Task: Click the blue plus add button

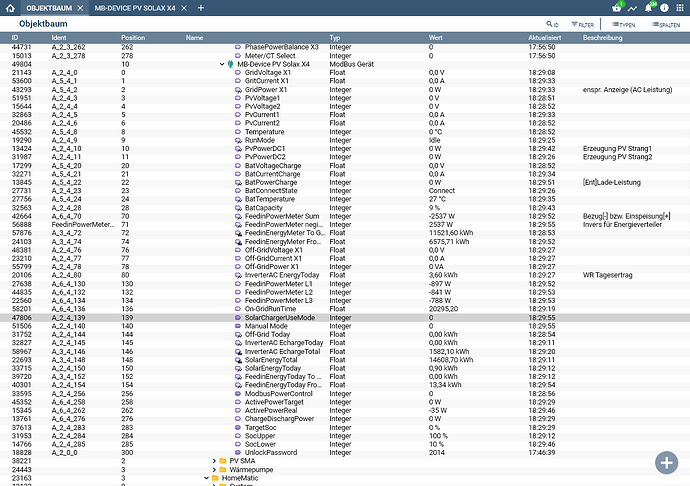Action: [666, 462]
